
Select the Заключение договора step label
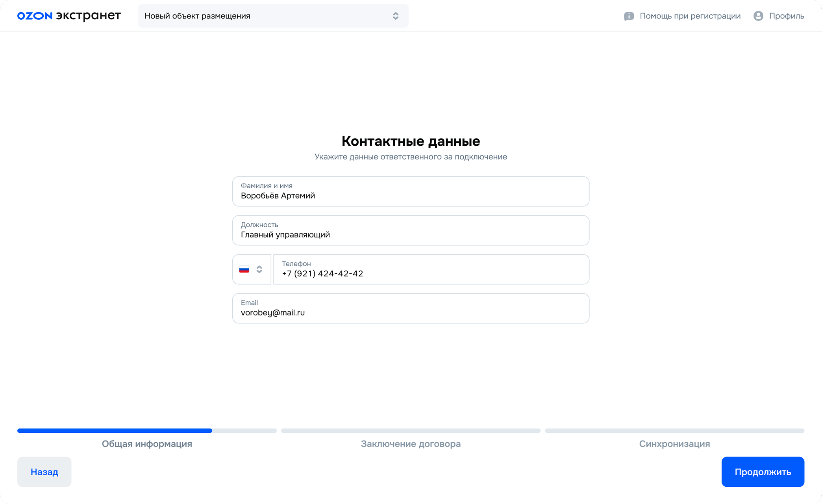tap(411, 444)
